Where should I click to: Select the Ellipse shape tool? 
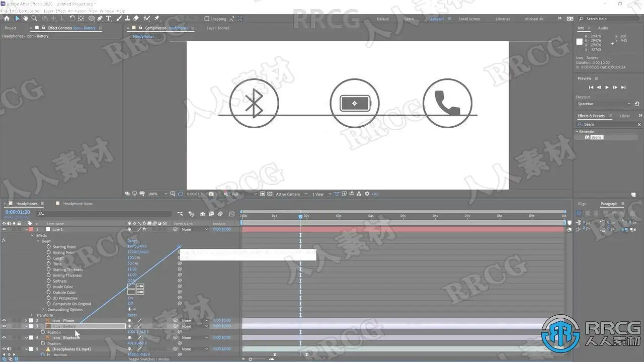click(x=92, y=19)
